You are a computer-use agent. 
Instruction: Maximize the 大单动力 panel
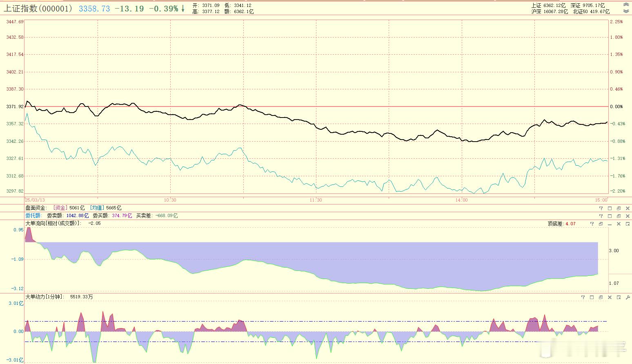pyautogui.click(x=592, y=297)
